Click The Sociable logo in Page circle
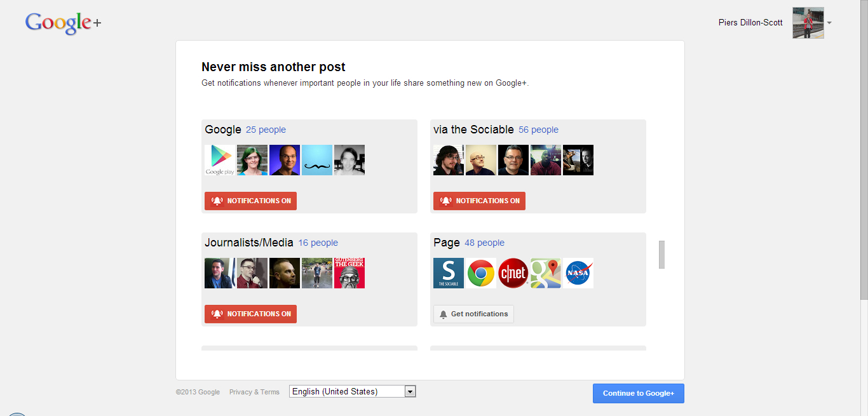 point(449,273)
